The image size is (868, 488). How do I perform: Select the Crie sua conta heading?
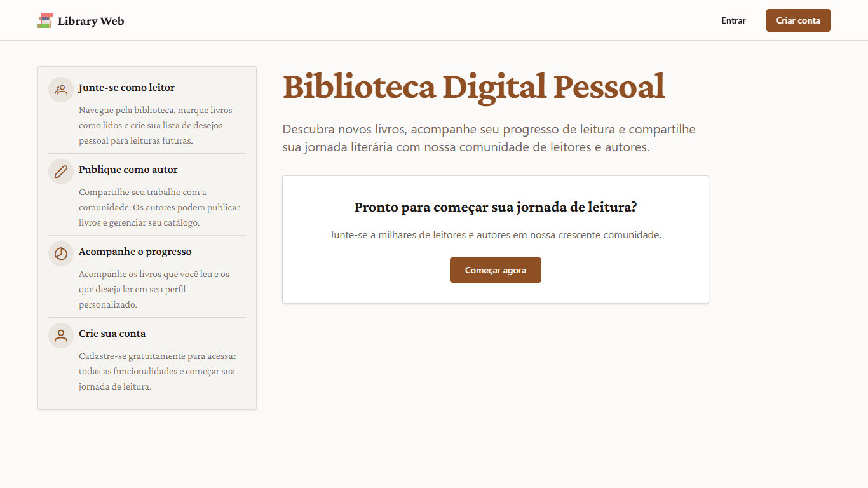[x=112, y=334]
